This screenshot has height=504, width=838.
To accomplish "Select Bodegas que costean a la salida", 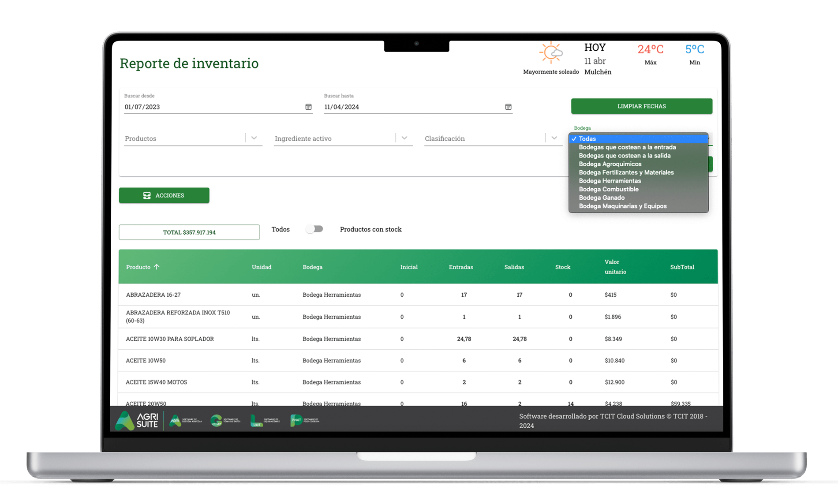I will click(639, 156).
